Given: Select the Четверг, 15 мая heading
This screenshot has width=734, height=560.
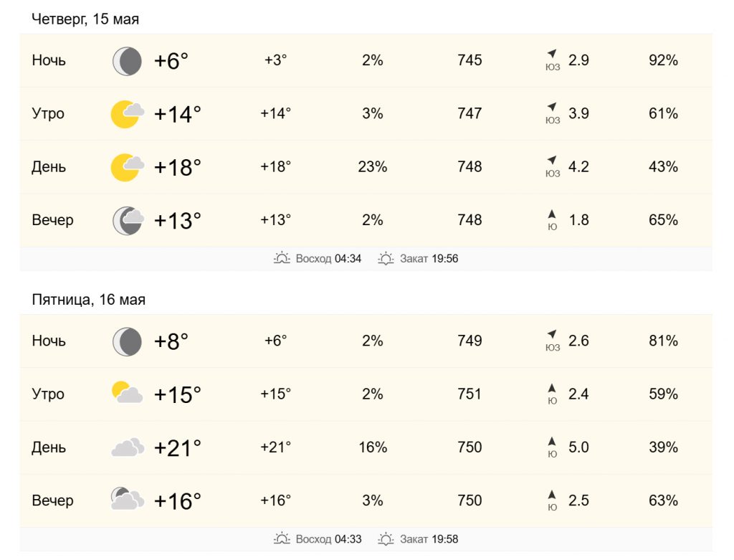Looking at the screenshot, I should click(85, 19).
